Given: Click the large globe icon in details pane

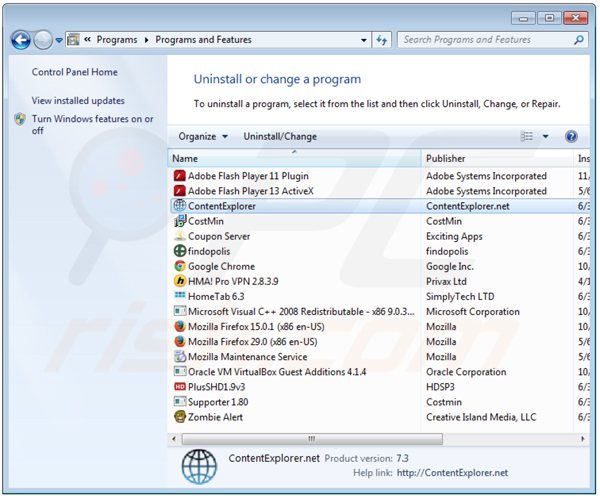Looking at the screenshot, I should [x=199, y=467].
